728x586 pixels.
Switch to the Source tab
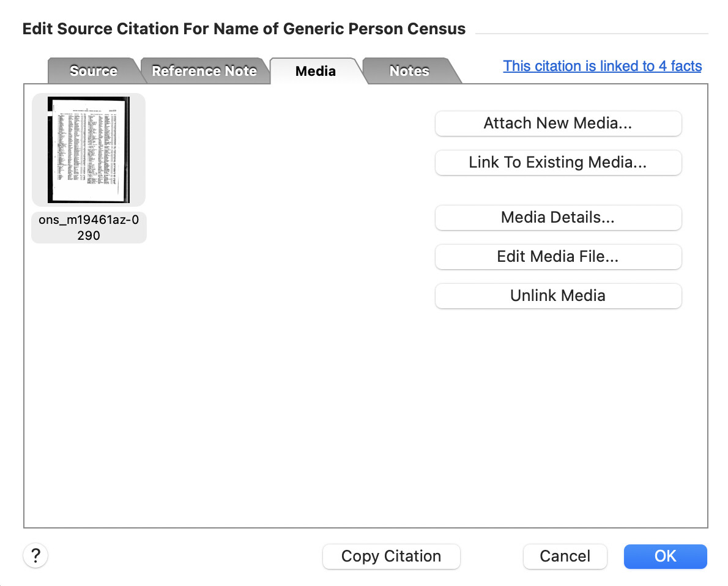(x=94, y=70)
